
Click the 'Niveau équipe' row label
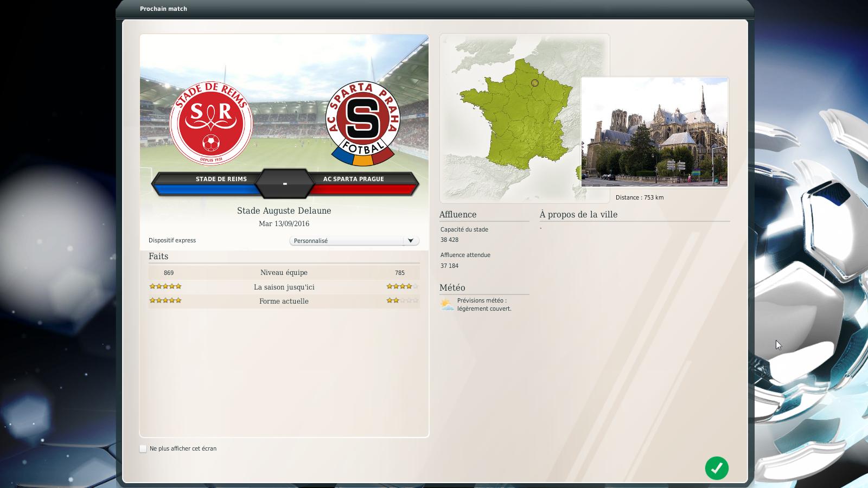284,273
